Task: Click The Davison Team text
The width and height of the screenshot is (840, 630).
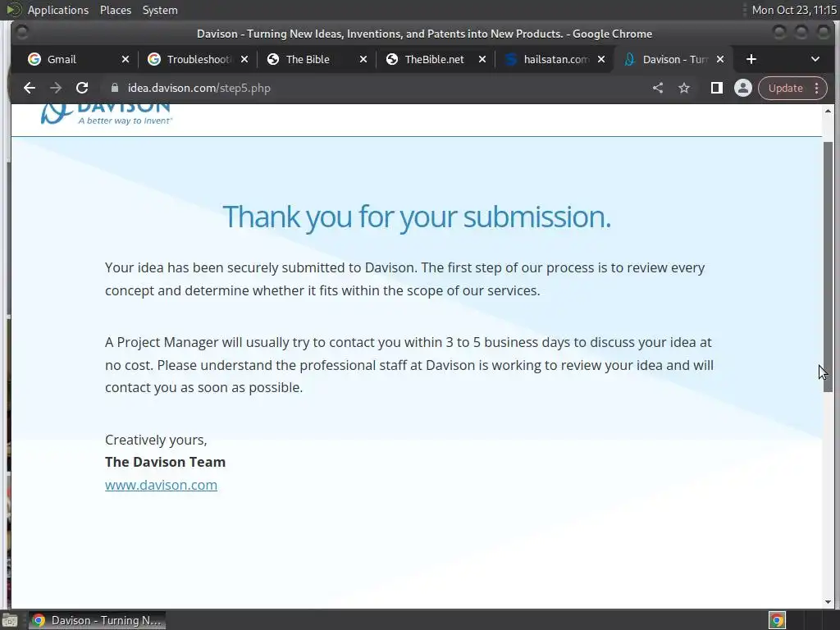Action: 165,462
